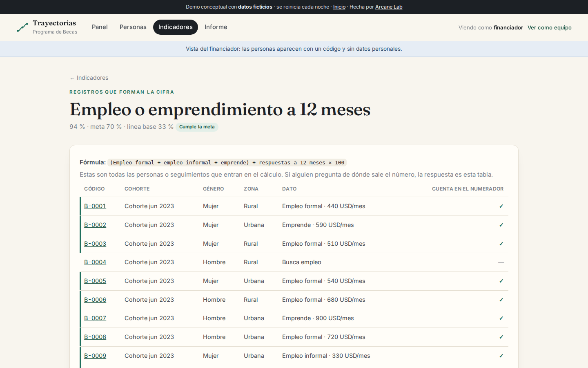Viewport: 588px width, 368px height.
Task: Switch to the Personas tab
Action: (x=133, y=27)
